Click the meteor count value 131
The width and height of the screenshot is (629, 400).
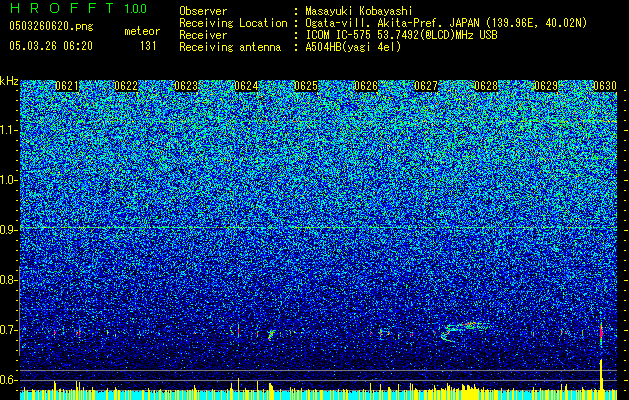148,46
